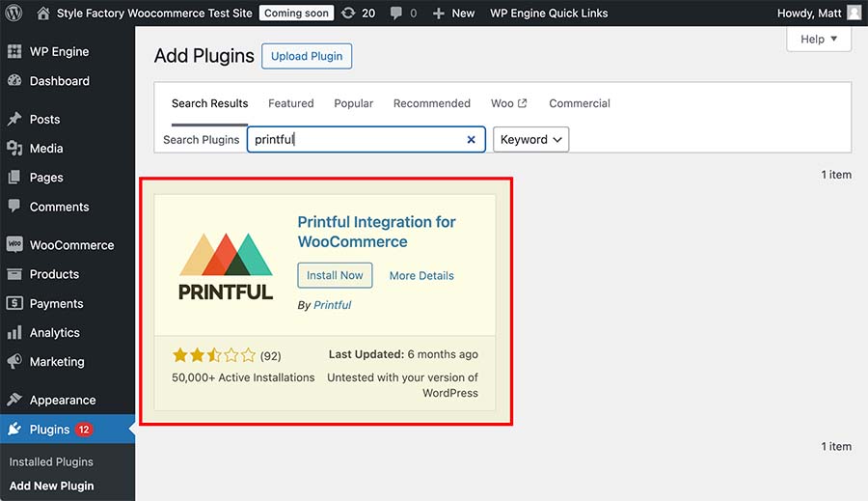
Task: Click the WP Engine sidebar icon
Action: click(x=14, y=51)
